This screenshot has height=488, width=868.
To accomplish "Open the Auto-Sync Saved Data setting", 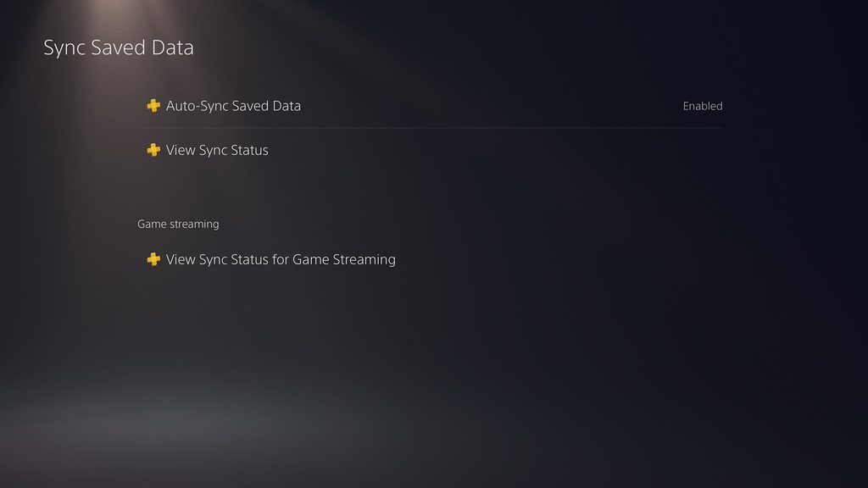I will click(x=433, y=106).
